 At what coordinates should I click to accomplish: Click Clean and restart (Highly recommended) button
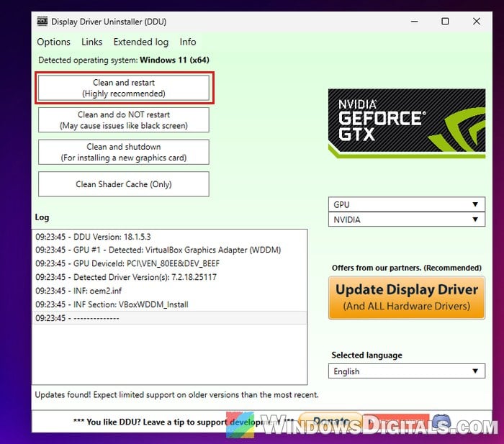(x=124, y=88)
